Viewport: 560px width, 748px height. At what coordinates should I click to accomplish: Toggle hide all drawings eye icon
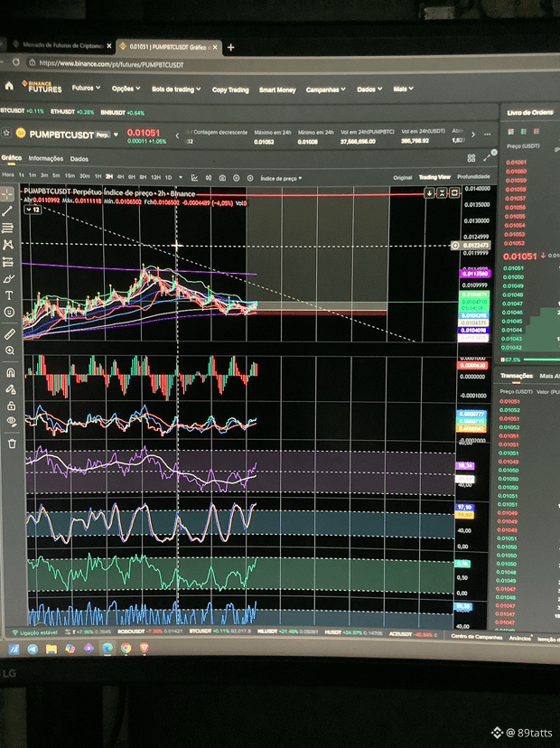coord(12,422)
